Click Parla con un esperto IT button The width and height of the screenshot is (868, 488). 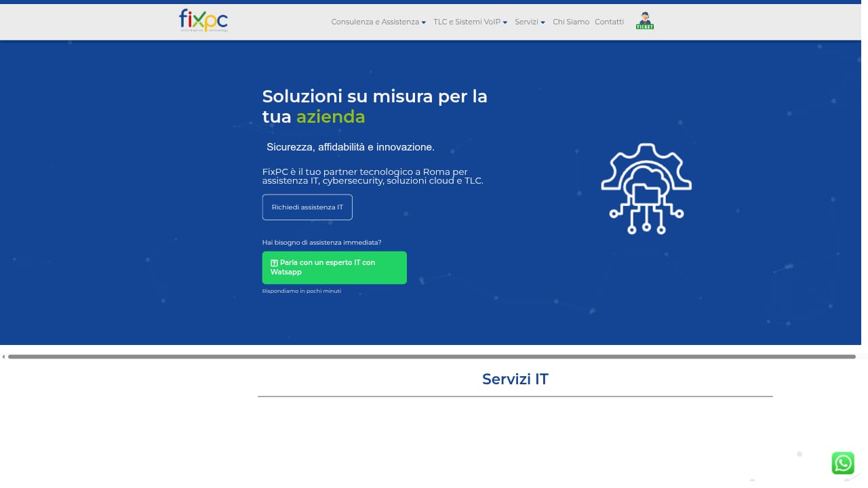coord(334,268)
